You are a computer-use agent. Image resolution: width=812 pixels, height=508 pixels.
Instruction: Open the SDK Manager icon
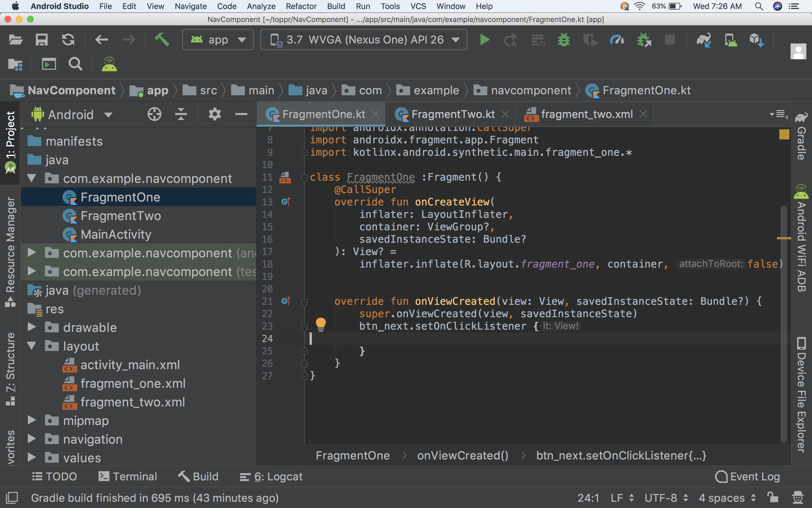[x=757, y=40]
